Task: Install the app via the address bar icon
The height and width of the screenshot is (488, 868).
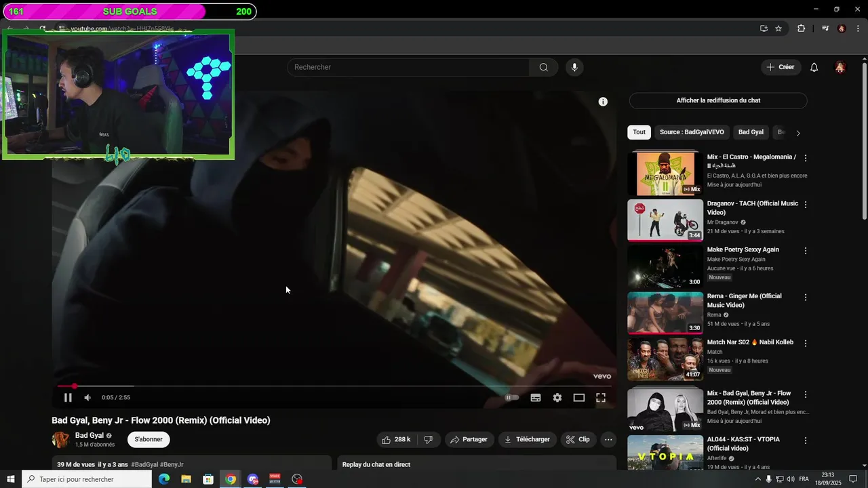Action: 764,28
